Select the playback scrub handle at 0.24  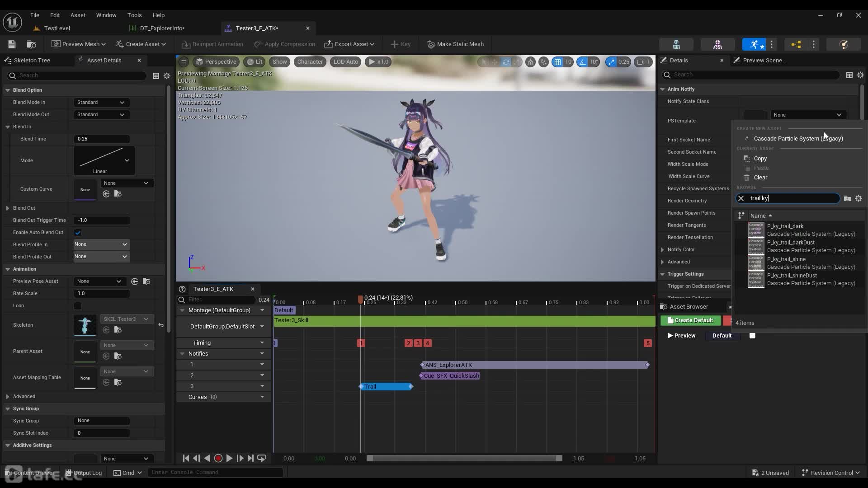360,299
